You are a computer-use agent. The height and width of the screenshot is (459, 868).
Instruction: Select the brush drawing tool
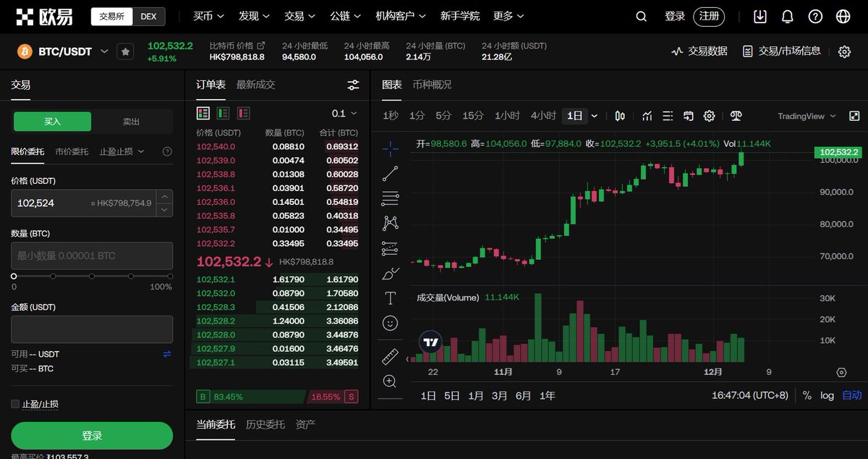pyautogui.click(x=391, y=273)
